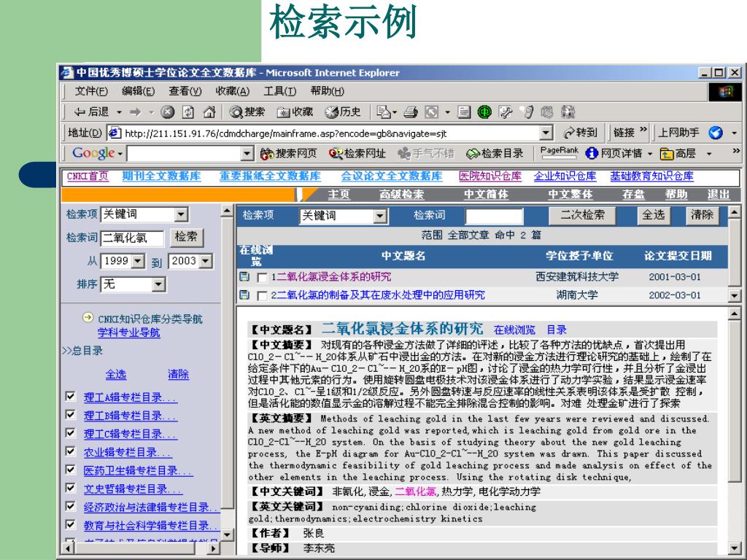Click the 检索 search button in left panel
This screenshot has height=560, width=747.
click(186, 237)
